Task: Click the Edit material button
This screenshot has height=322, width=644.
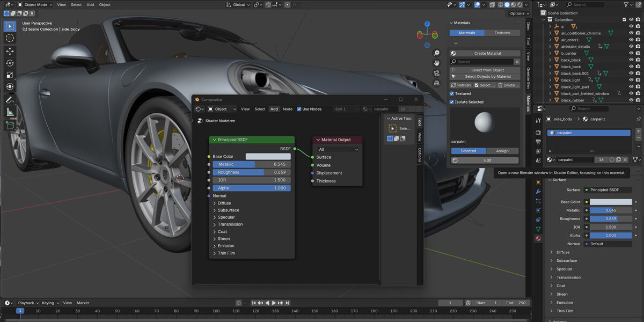Action: (485, 160)
